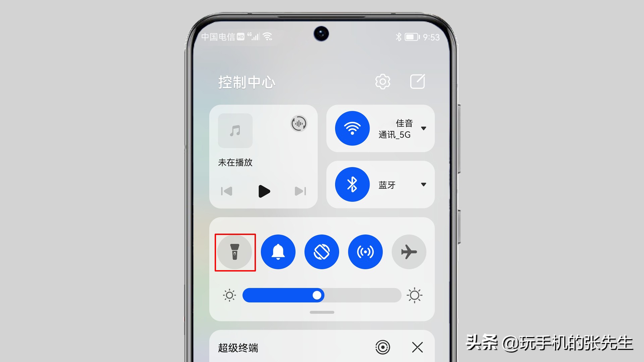Toggle the rotation lock icon
Screen dimensions: 644x362
[x=322, y=251]
